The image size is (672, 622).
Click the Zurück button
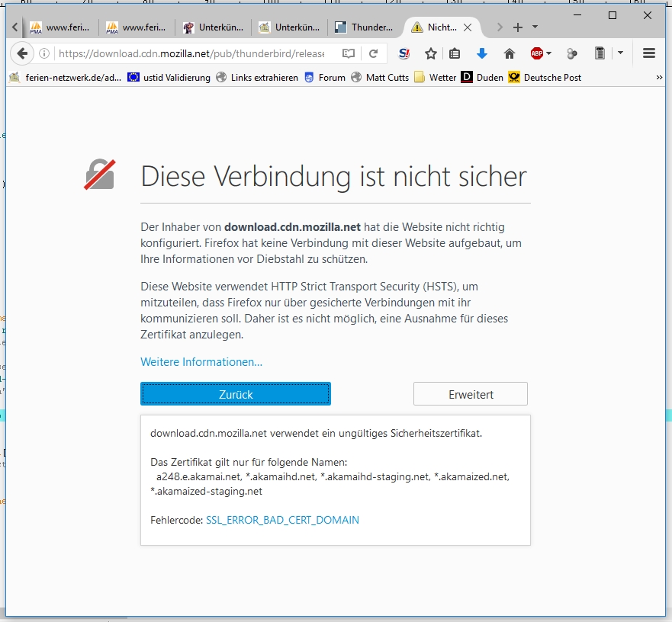(x=236, y=393)
